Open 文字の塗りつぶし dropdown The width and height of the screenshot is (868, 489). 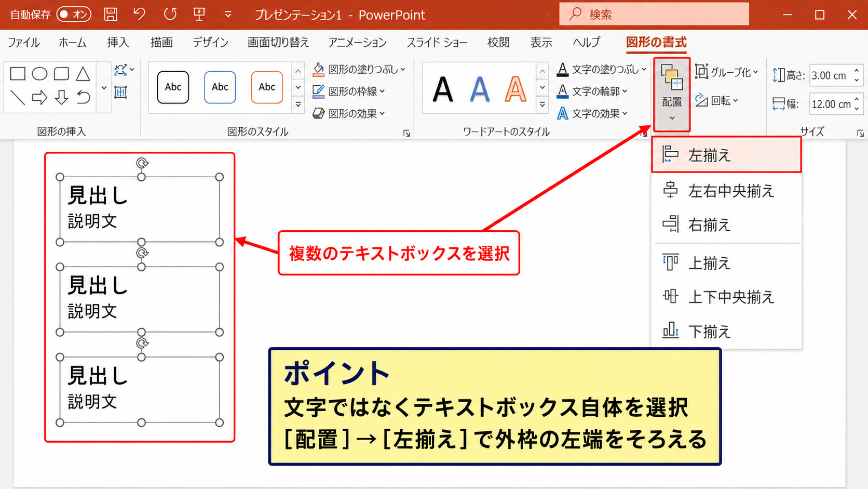point(602,69)
